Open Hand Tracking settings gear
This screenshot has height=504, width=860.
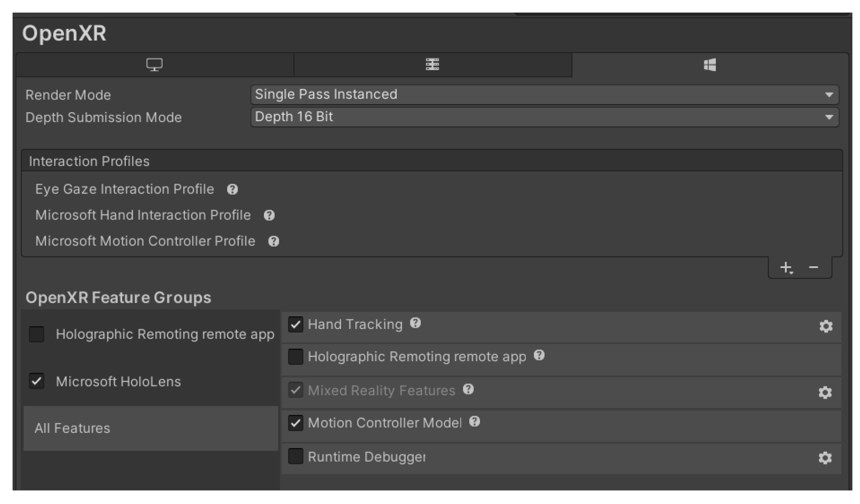826,326
